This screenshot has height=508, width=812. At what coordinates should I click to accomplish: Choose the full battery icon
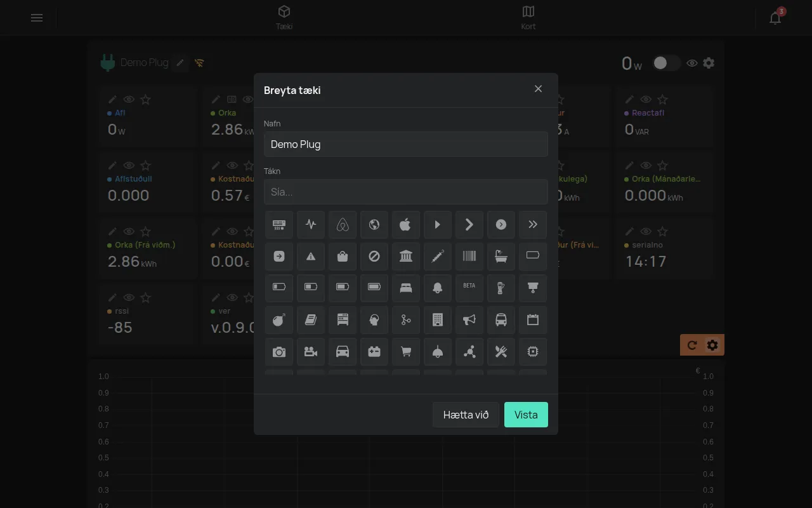(x=374, y=288)
